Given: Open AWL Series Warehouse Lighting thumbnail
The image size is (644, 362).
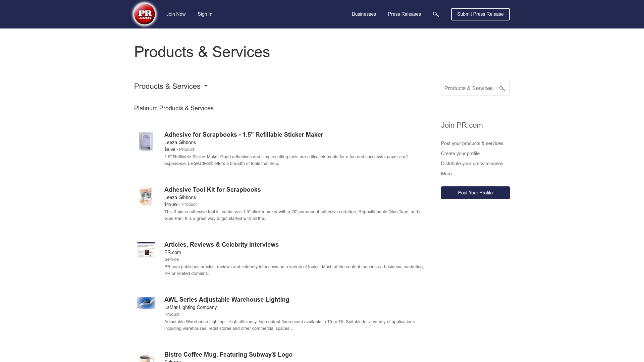Looking at the screenshot, I should (146, 303).
